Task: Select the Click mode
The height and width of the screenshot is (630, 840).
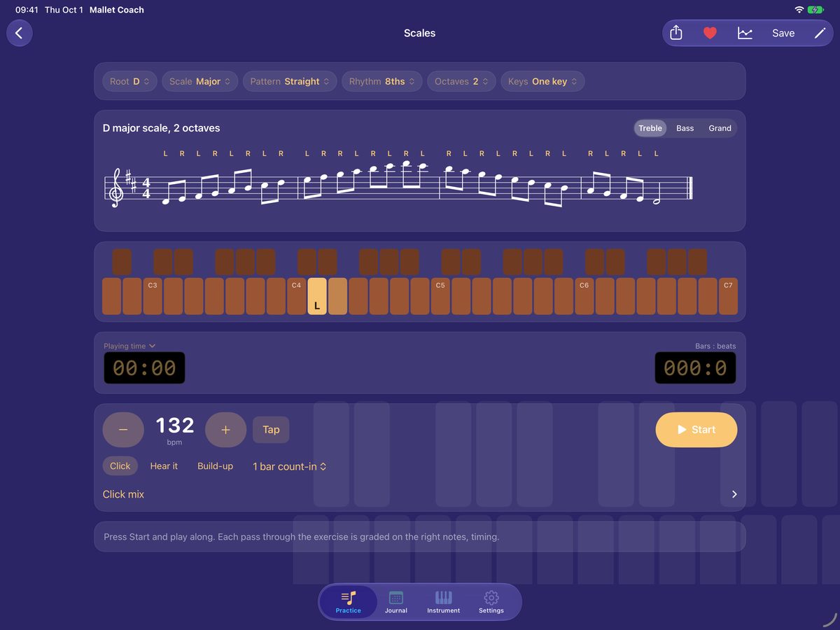Action: coord(120,466)
